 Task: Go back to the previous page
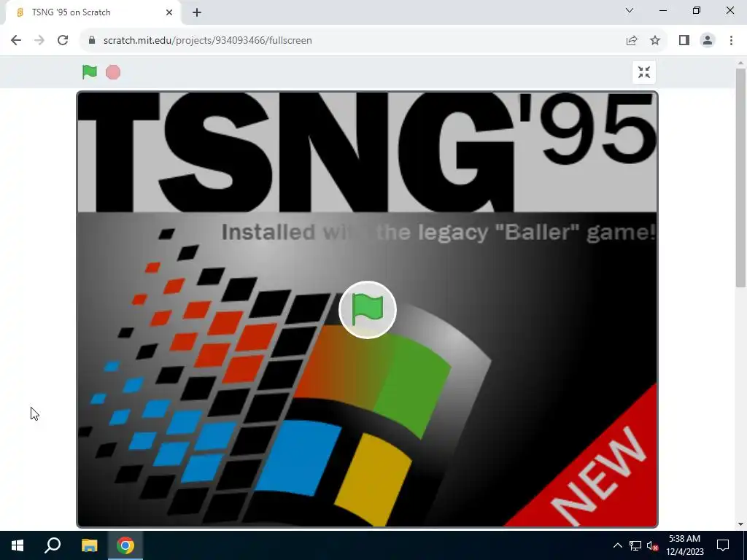(16, 41)
